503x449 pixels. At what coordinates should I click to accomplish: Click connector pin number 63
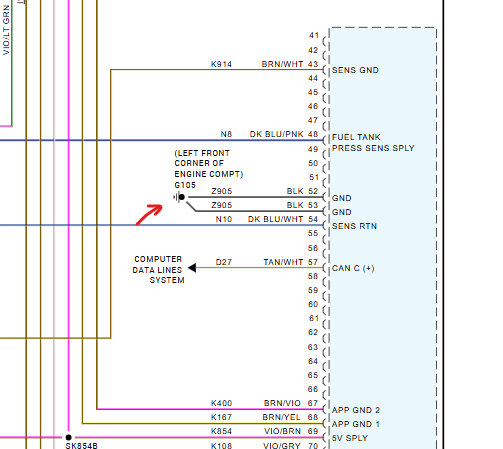[313, 347]
